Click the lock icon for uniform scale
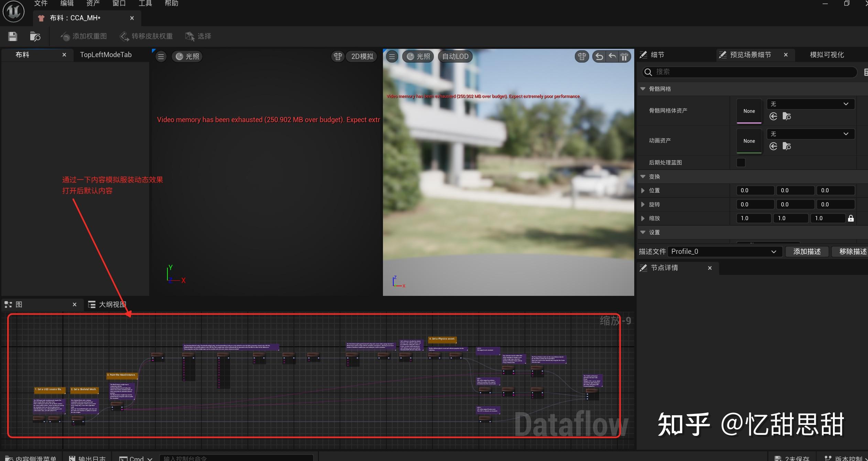This screenshot has width=868, height=461. tap(850, 218)
